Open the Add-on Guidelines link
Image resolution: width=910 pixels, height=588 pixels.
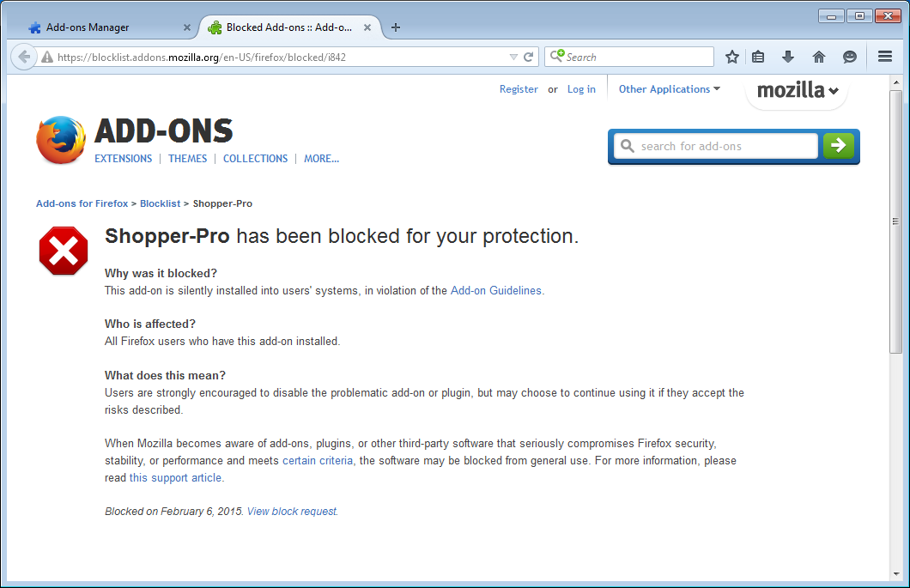point(496,291)
